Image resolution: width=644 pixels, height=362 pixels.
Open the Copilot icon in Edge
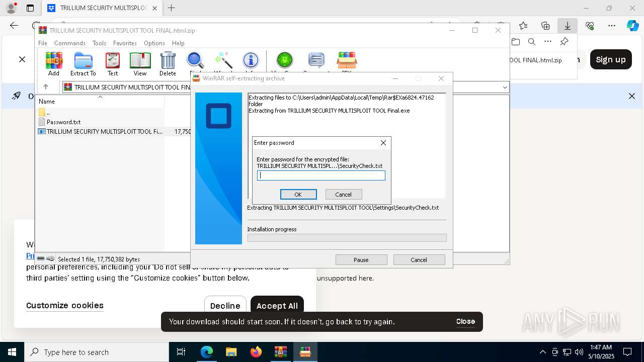coord(632,26)
